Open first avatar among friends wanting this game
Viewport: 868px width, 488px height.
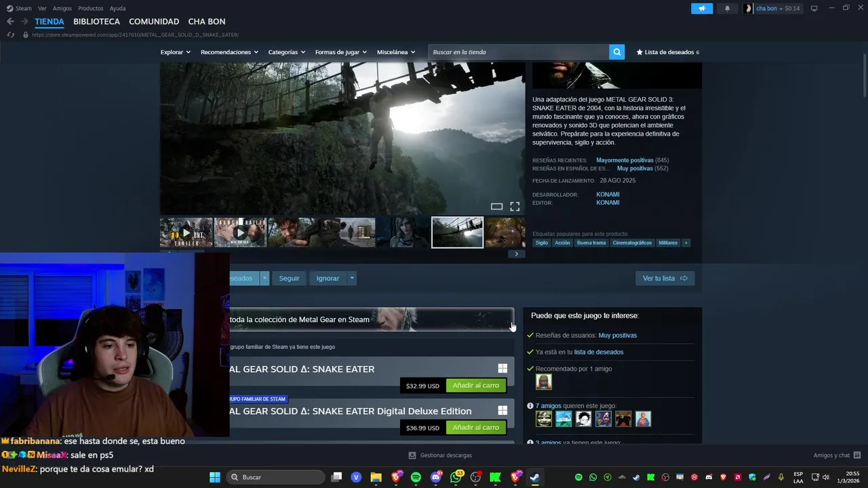(544, 419)
